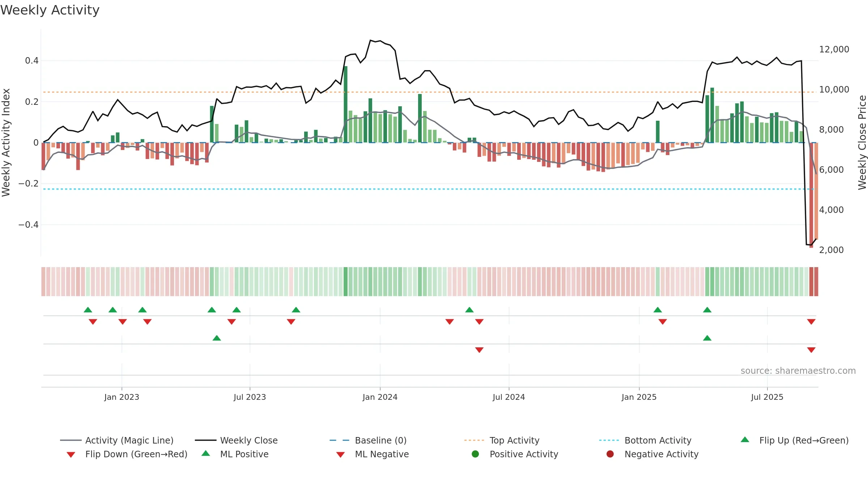
Task: Click the cyan dotted Bottom Activity legend swatch
Action: coord(609,440)
